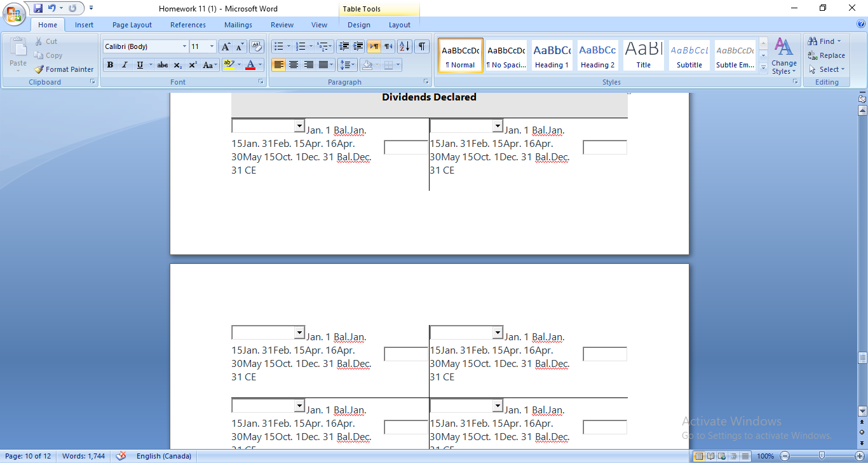Sort the selection alphabetically
Viewport: 868px width, 463px height.
405,46
